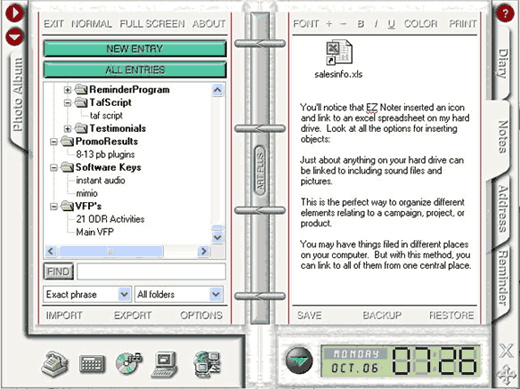Click the find text input field
520x389 pixels.
151,272
